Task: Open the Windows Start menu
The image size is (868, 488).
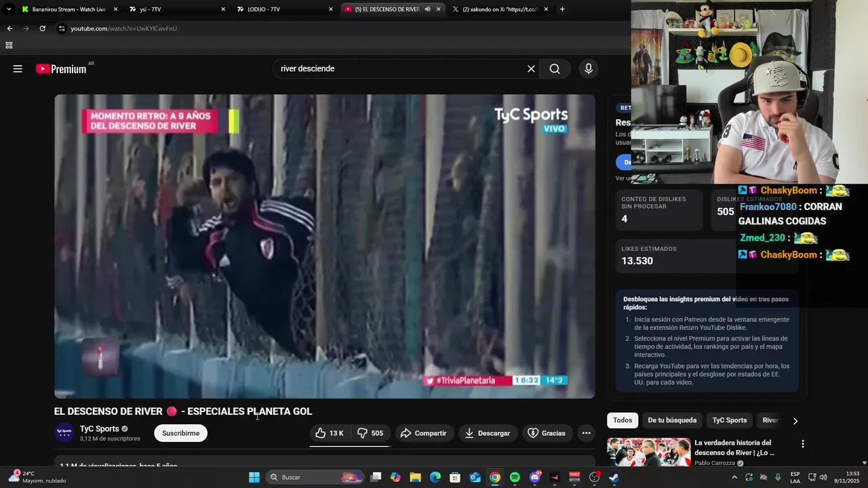Action: point(254,477)
